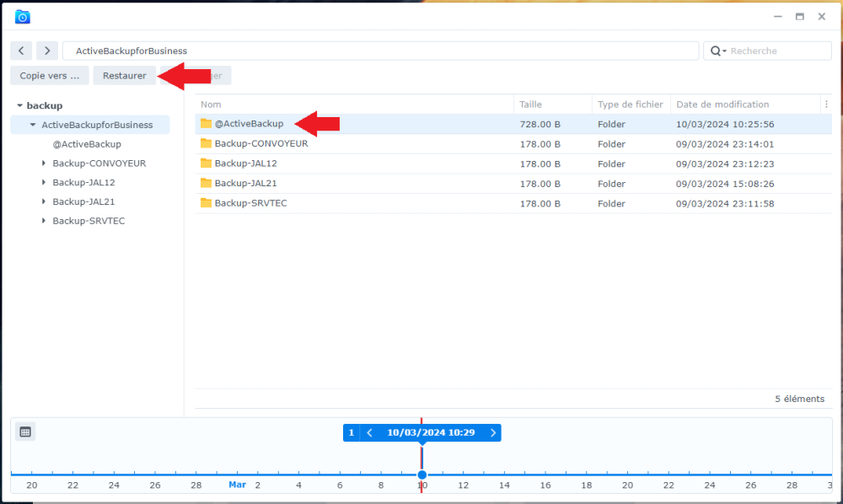The image size is (843, 504).
Task: Select Backup-JAL12 in the left tree
Action: click(x=83, y=183)
